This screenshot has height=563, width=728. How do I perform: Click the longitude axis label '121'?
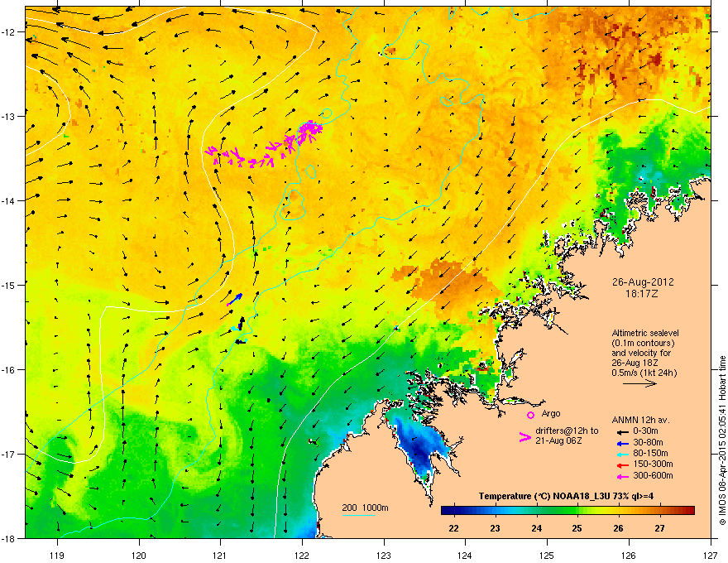[x=220, y=556]
